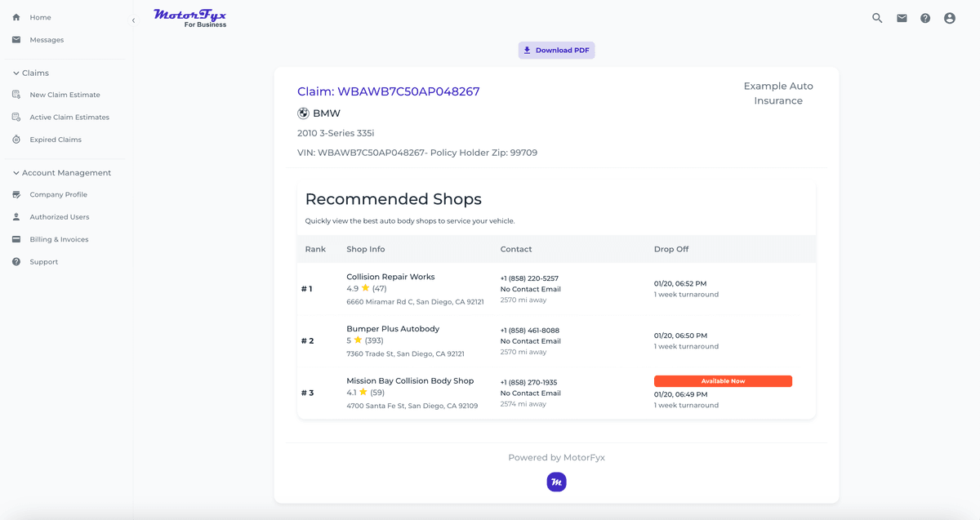The image size is (980, 520).
Task: Open the user account profile icon
Action: coord(950,18)
